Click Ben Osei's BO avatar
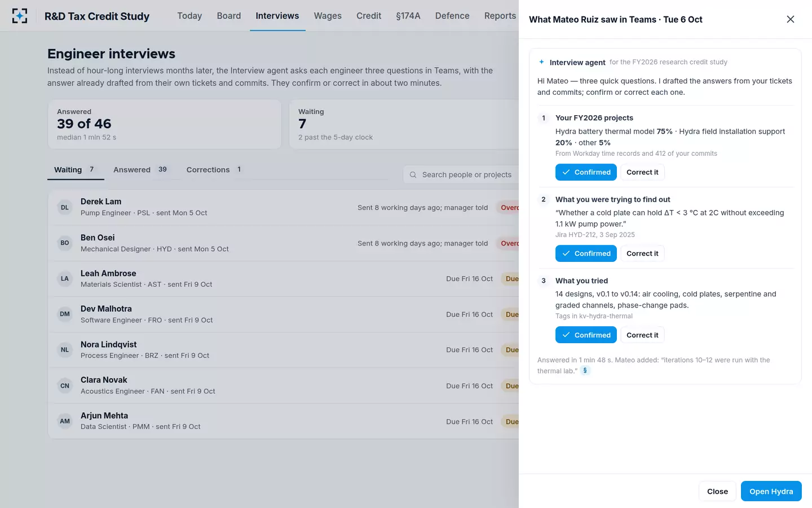This screenshot has height=508, width=812. click(x=65, y=243)
